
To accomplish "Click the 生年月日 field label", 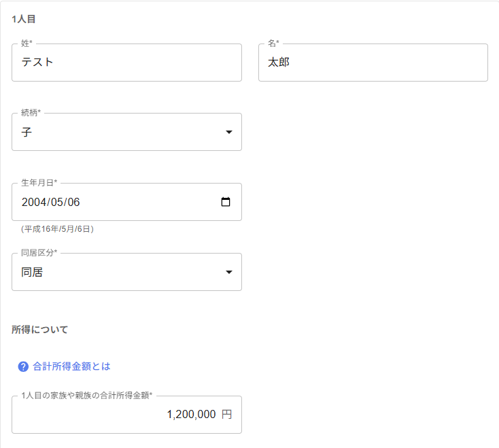I will pos(39,183).
